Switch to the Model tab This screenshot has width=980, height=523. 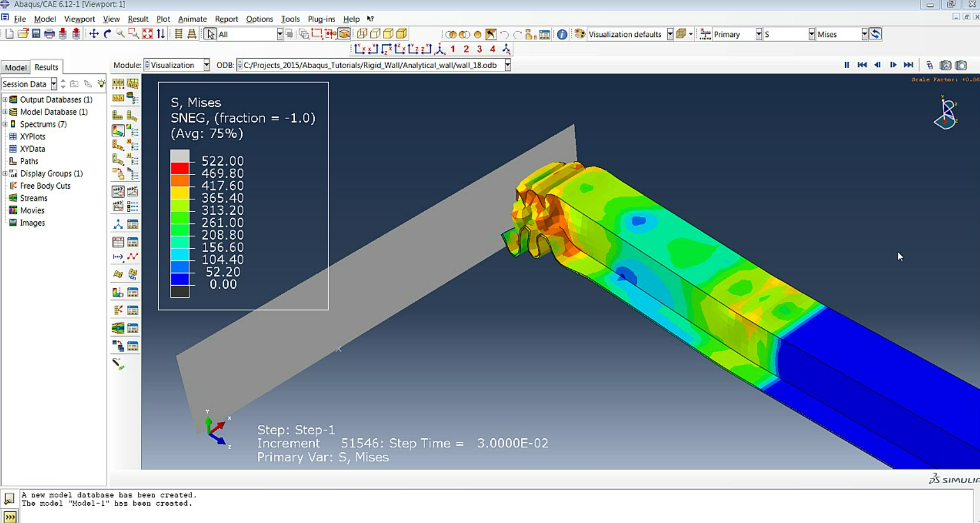[16, 67]
